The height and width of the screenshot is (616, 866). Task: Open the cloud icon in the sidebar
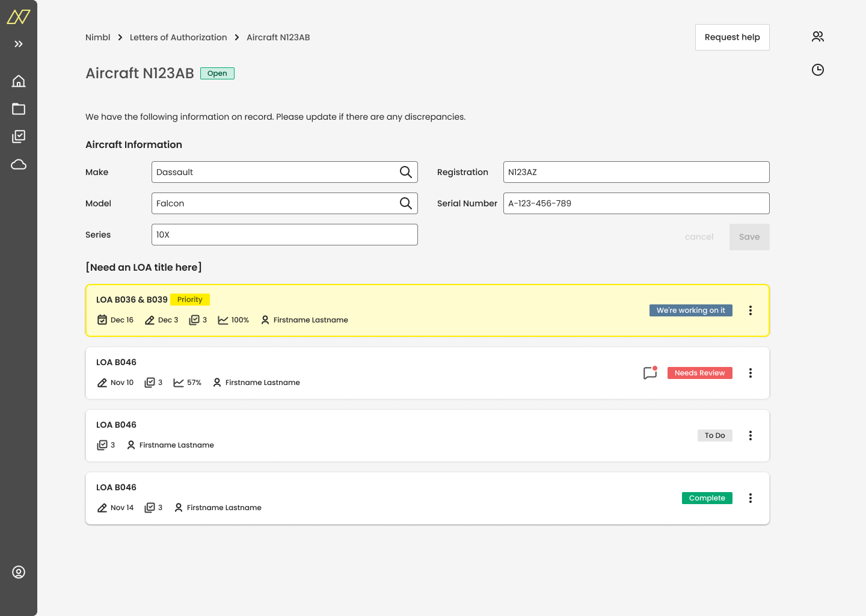pos(19,164)
